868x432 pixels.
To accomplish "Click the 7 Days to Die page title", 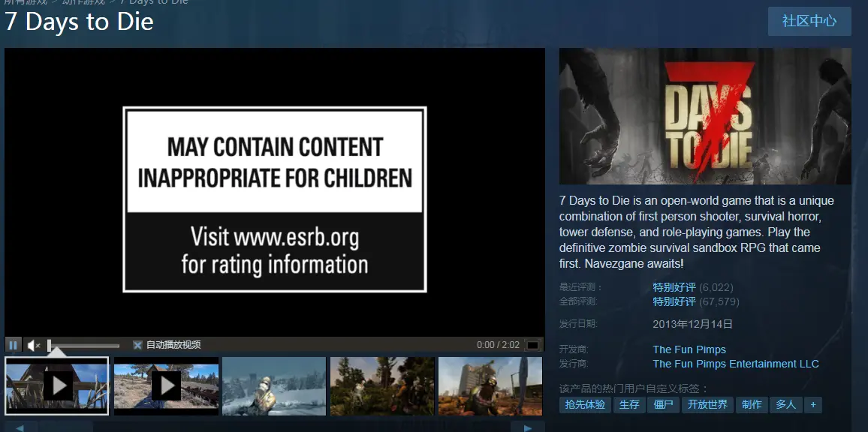I will coord(79,22).
